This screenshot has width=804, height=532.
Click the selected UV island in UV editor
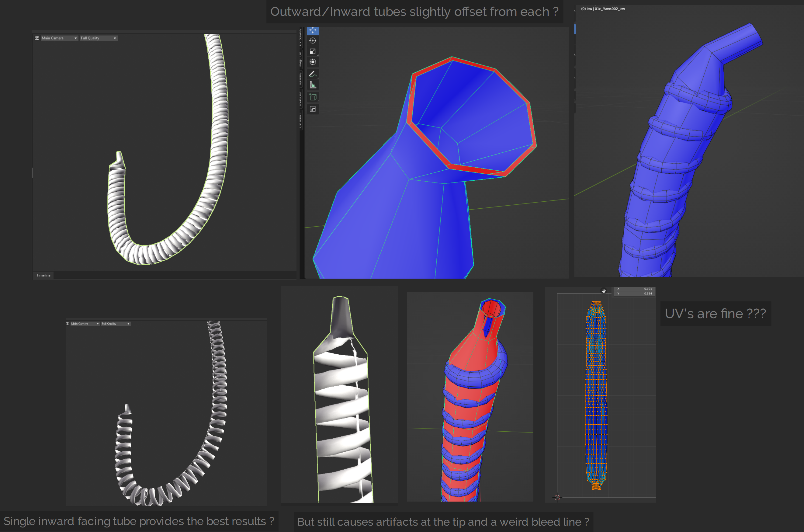click(x=596, y=395)
